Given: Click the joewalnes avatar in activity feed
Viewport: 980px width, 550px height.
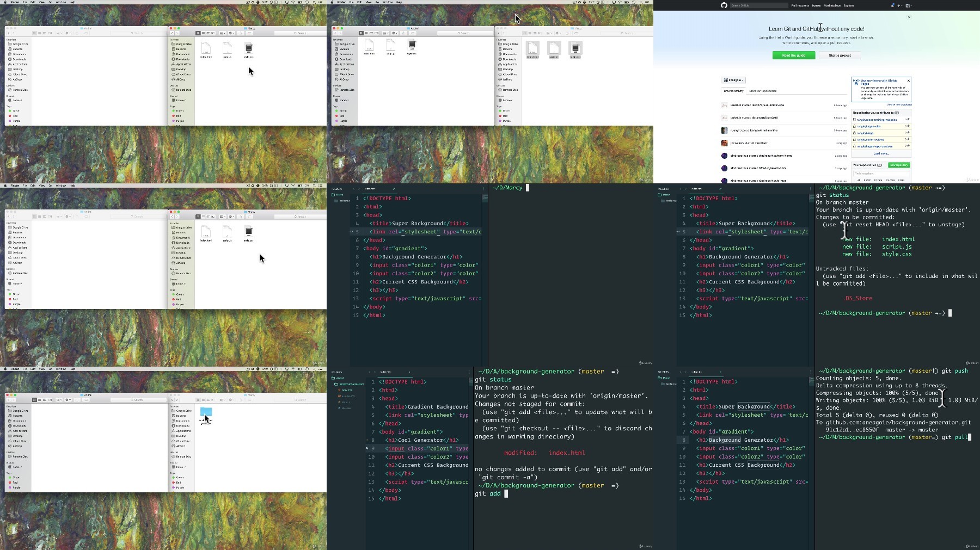Looking at the screenshot, I should (724, 143).
